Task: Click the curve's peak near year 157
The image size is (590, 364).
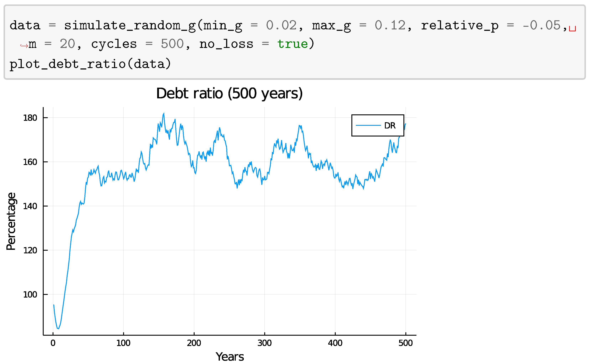Action: (x=164, y=113)
